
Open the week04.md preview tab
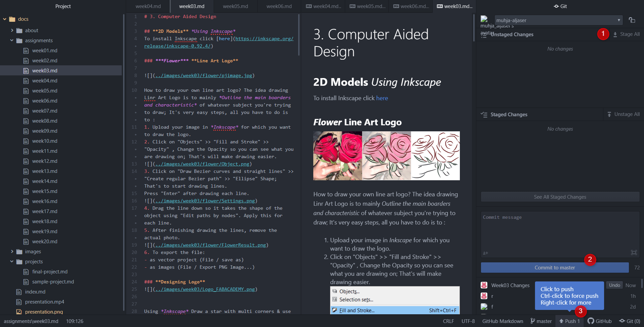[323, 6]
